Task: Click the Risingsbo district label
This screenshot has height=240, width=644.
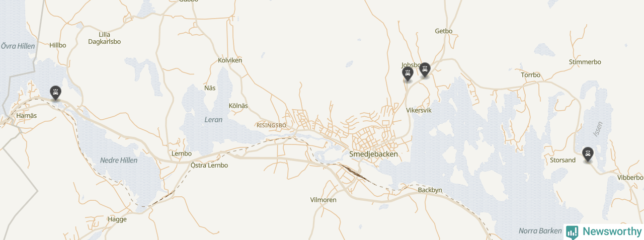Action: (271, 125)
